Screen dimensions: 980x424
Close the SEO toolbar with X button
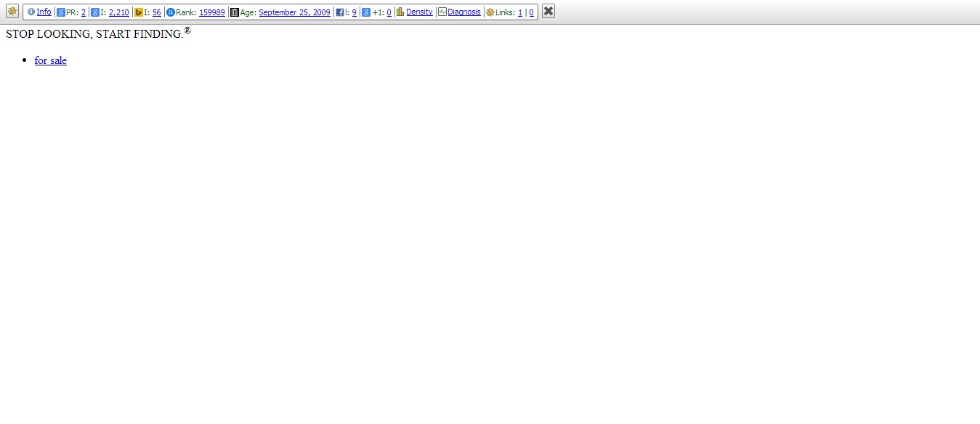(548, 11)
